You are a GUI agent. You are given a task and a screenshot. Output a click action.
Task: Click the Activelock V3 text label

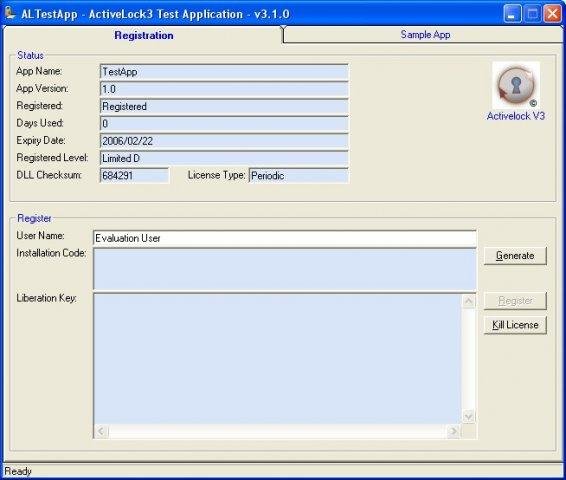coord(515,116)
